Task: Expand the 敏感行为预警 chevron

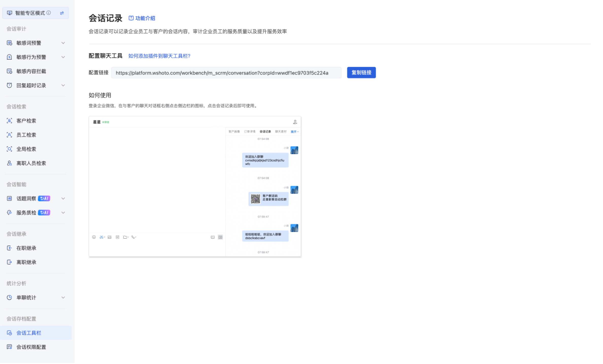Action: click(x=63, y=57)
